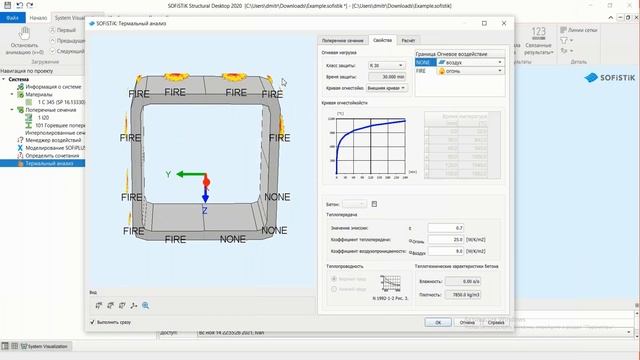The image size is (640, 360).
Task: Click the Материалы folder icon in tree
Action: (x=20, y=94)
